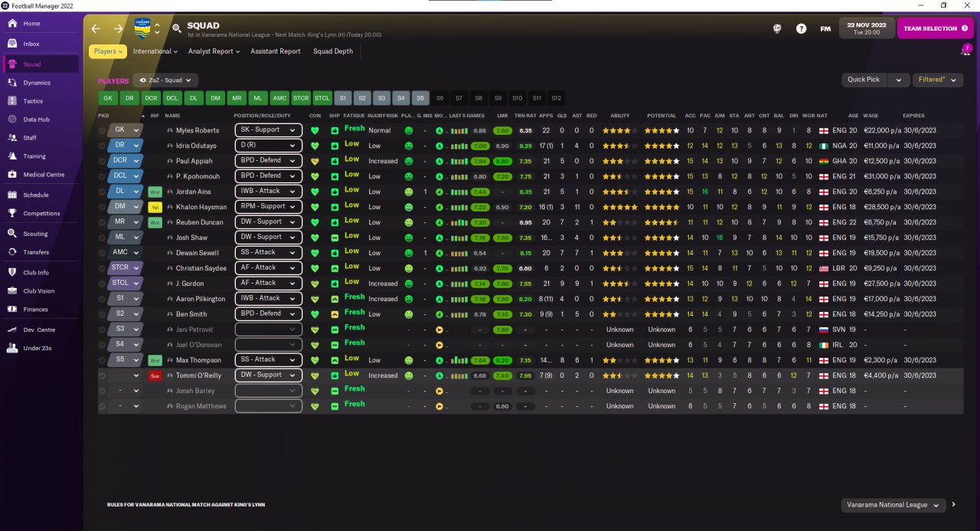Toggle the selection circle for Paul Appiah

click(x=103, y=161)
